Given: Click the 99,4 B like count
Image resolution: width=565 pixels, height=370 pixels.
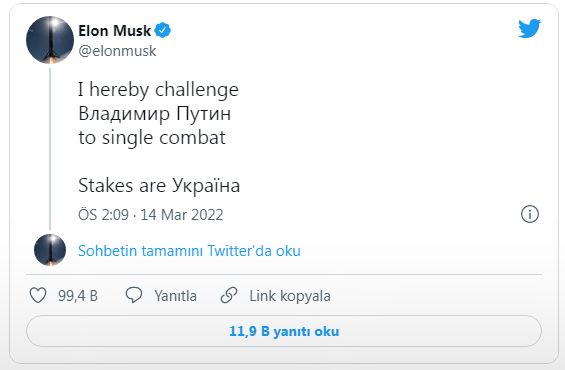Looking at the screenshot, I should click(x=78, y=296).
